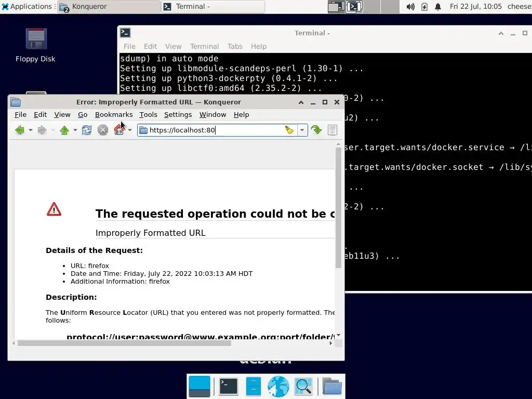Open the File Manager from the dock

tap(253, 386)
